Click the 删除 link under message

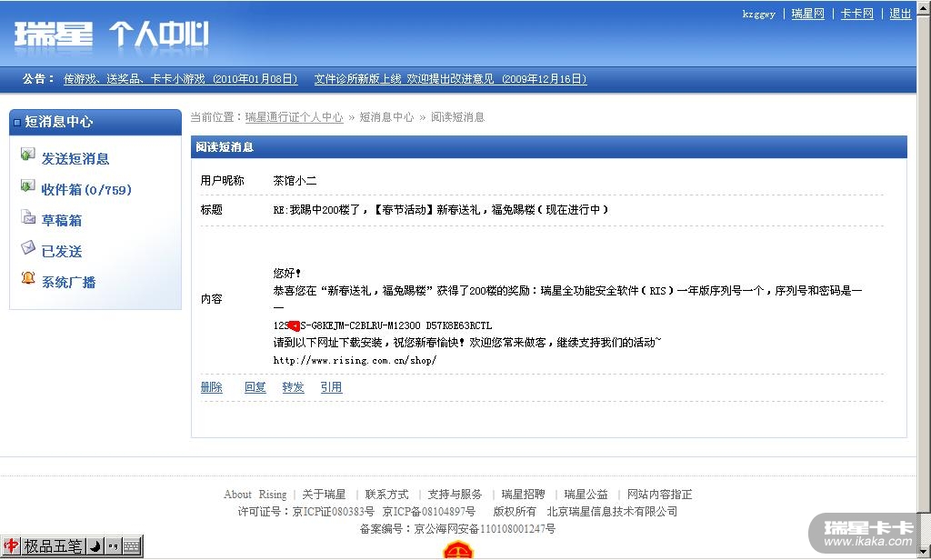(211, 387)
